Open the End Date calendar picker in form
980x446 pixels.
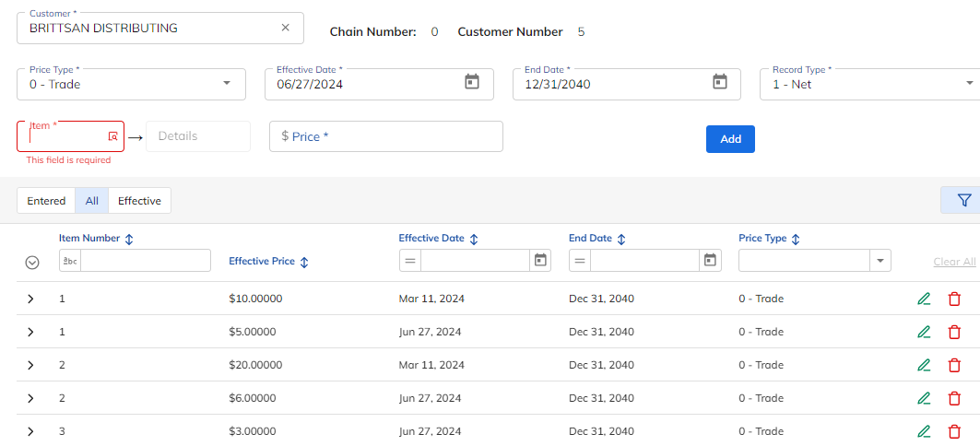[x=720, y=81]
